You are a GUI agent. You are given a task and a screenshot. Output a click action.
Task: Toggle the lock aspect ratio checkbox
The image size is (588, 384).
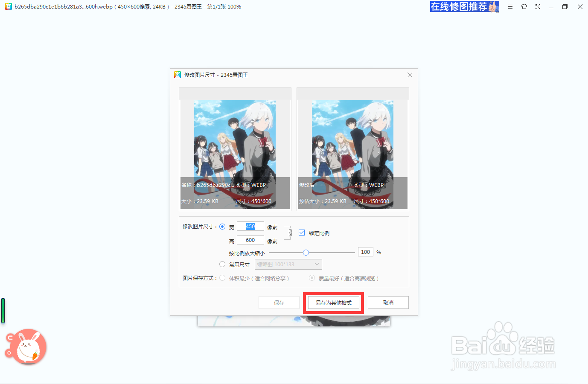tap(302, 233)
